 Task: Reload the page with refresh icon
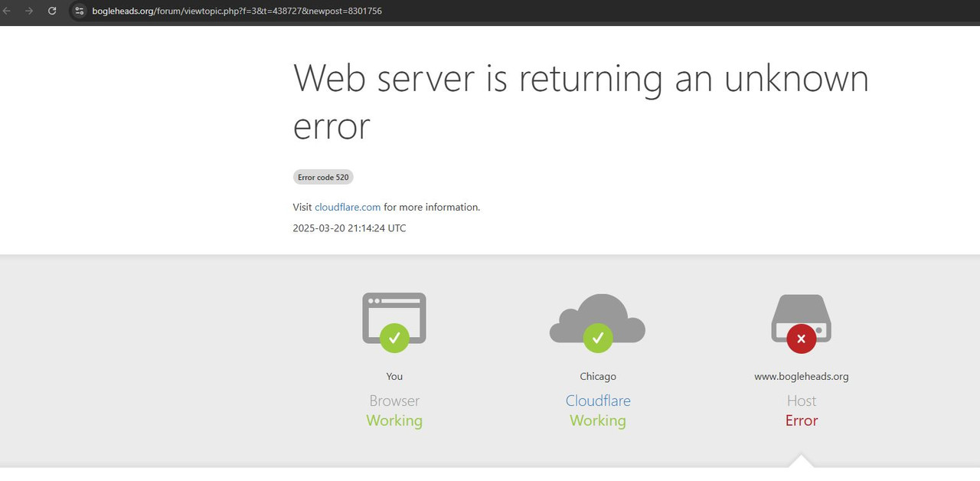tap(52, 11)
